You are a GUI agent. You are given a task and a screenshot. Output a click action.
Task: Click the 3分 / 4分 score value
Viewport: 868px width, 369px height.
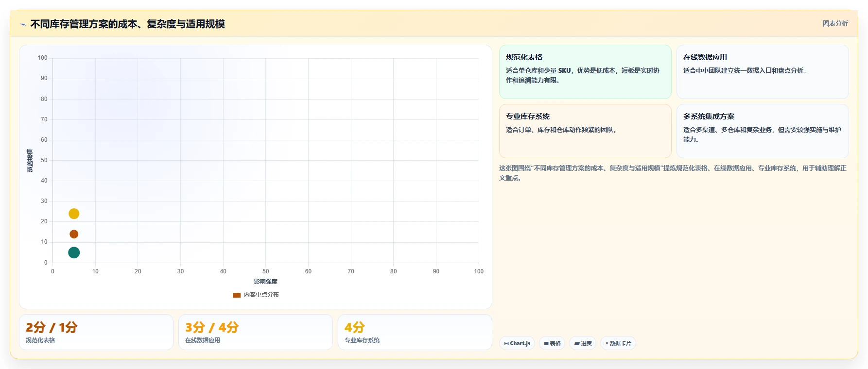point(212,327)
